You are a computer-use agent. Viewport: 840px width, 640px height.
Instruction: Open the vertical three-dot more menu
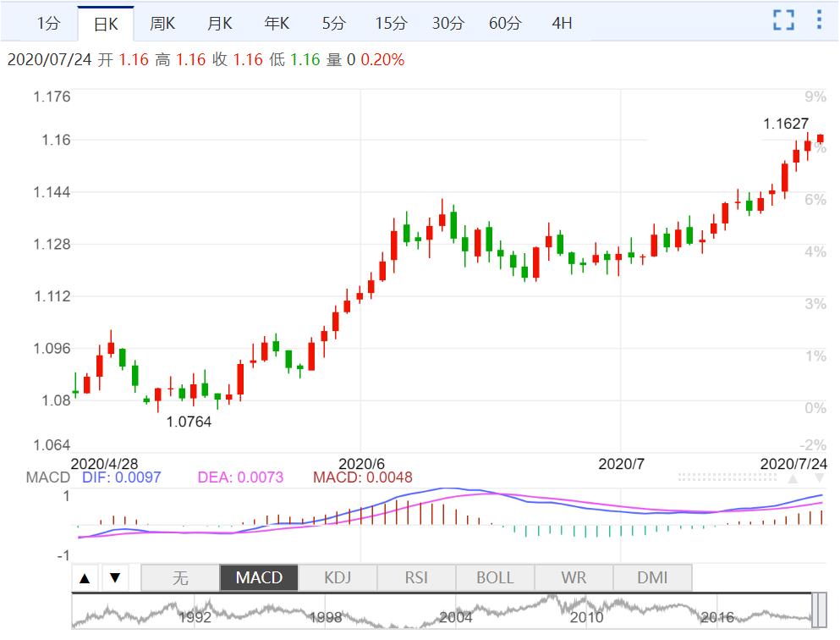coord(818,20)
